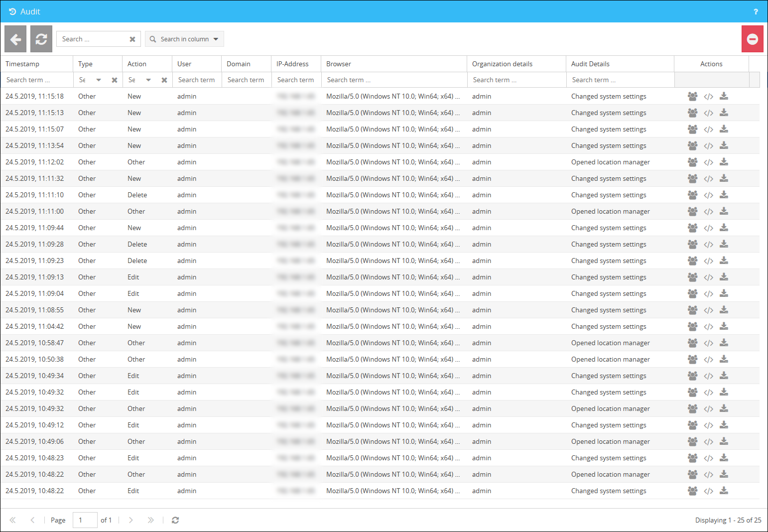This screenshot has height=532, width=768.
Task: Sort by the User column header
Action: click(197, 64)
